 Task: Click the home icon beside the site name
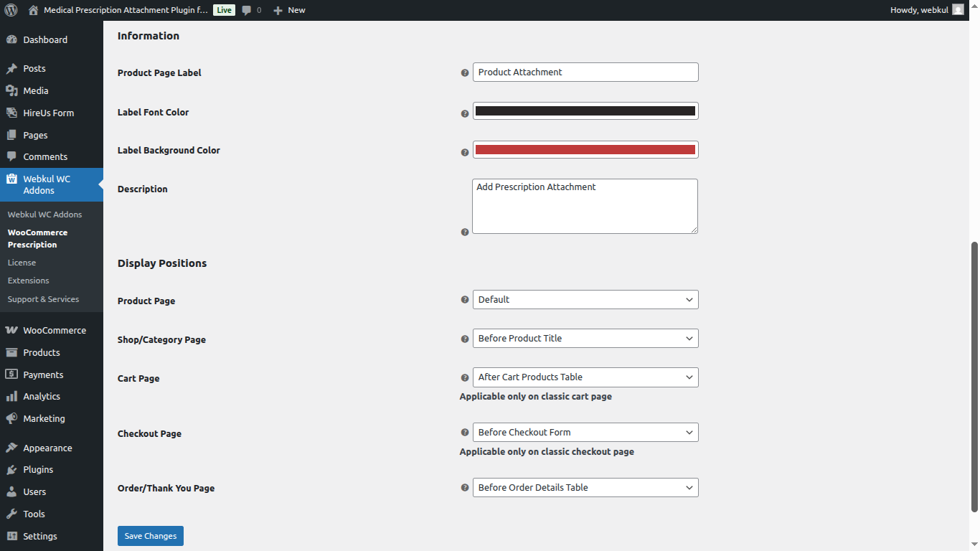pos(33,10)
